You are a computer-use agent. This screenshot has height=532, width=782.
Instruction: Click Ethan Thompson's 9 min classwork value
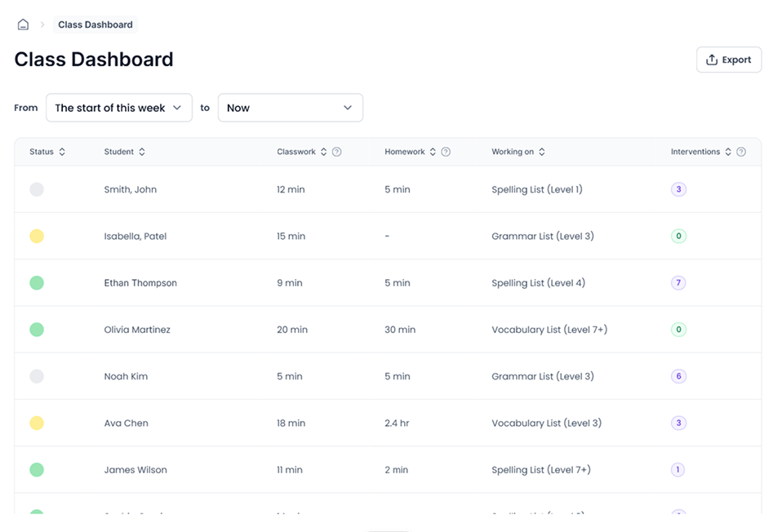(290, 282)
